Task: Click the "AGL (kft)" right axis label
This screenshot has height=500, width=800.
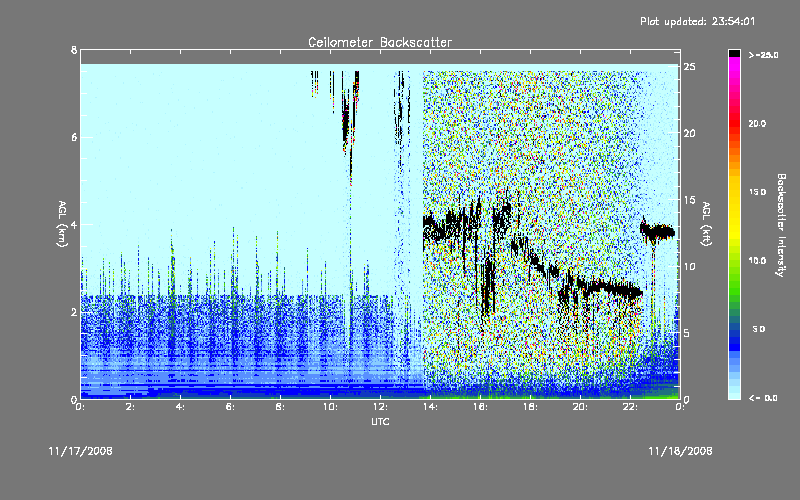Action: 707,224
